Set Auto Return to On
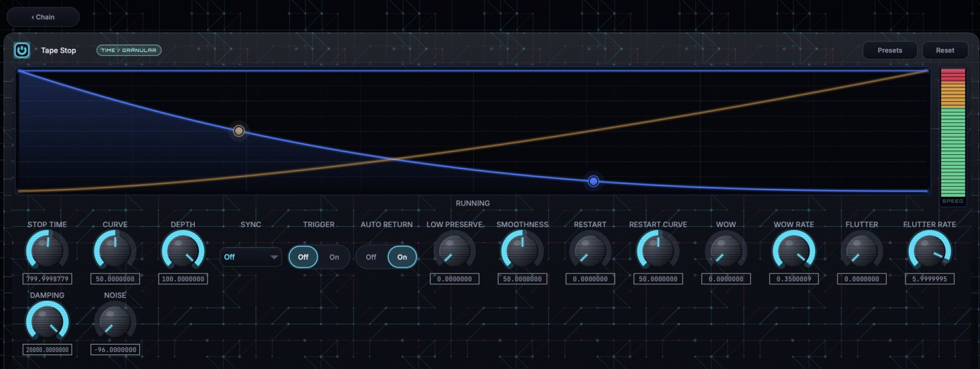The image size is (980, 369). tap(402, 257)
